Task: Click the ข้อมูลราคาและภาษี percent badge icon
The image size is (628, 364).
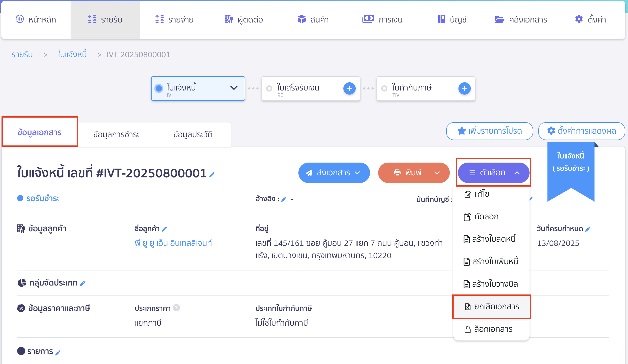Action: [21, 308]
